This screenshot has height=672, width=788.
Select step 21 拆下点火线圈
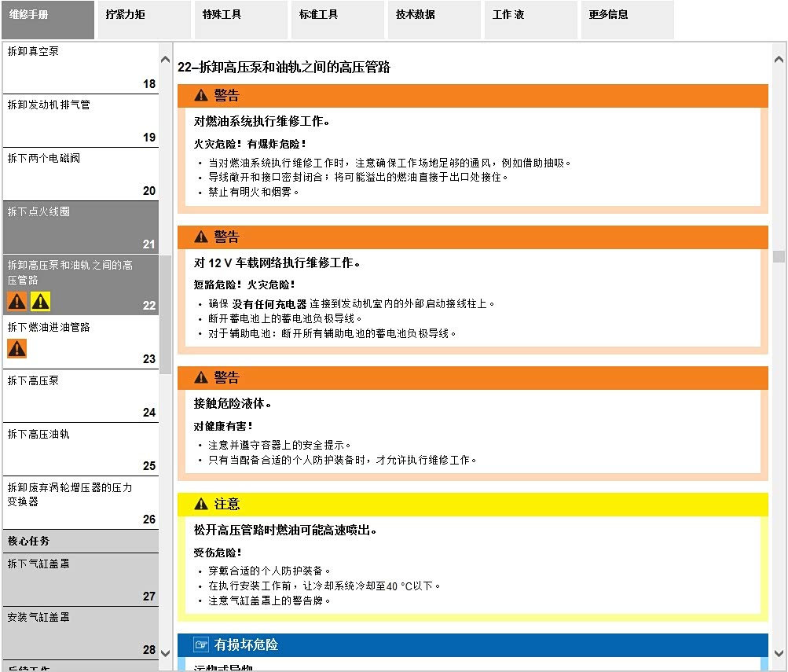(80, 227)
